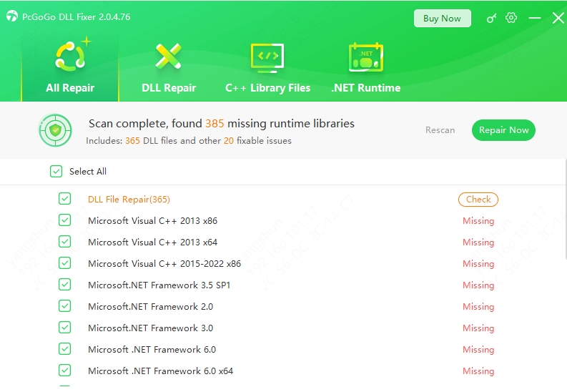The image size is (567, 392).
Task: Click the green shield scan status icon
Action: 55,130
